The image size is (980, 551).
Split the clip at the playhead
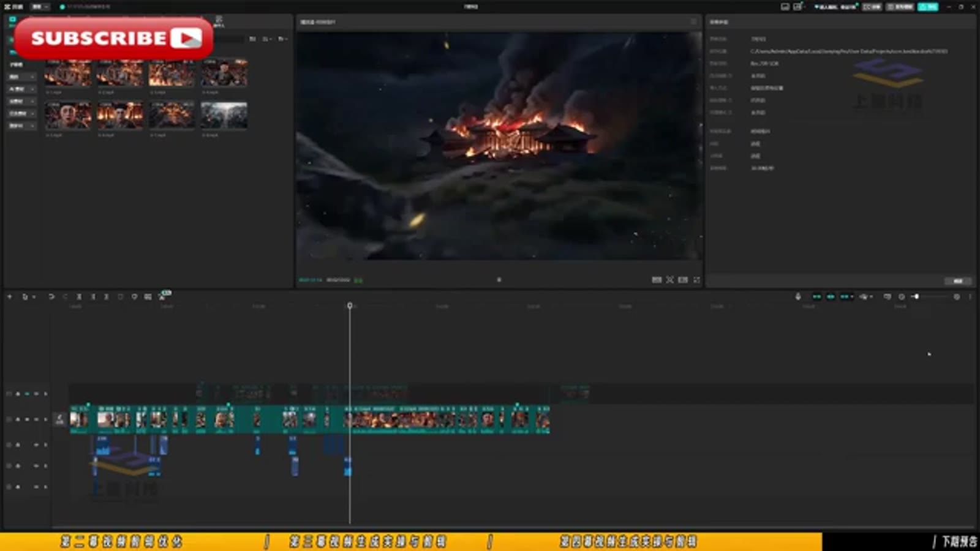tap(79, 296)
